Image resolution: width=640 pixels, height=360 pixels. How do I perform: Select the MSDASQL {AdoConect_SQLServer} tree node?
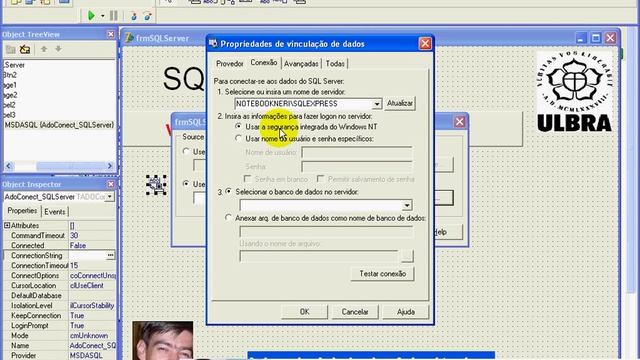click(59, 125)
